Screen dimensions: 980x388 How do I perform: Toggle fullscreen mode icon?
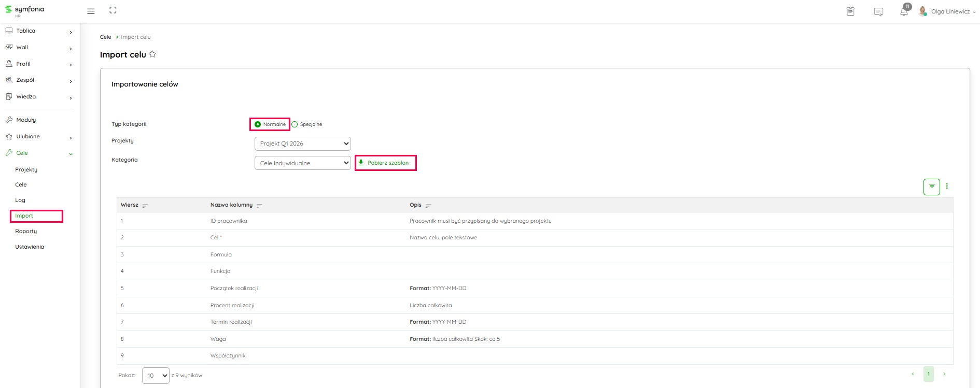coord(113,10)
